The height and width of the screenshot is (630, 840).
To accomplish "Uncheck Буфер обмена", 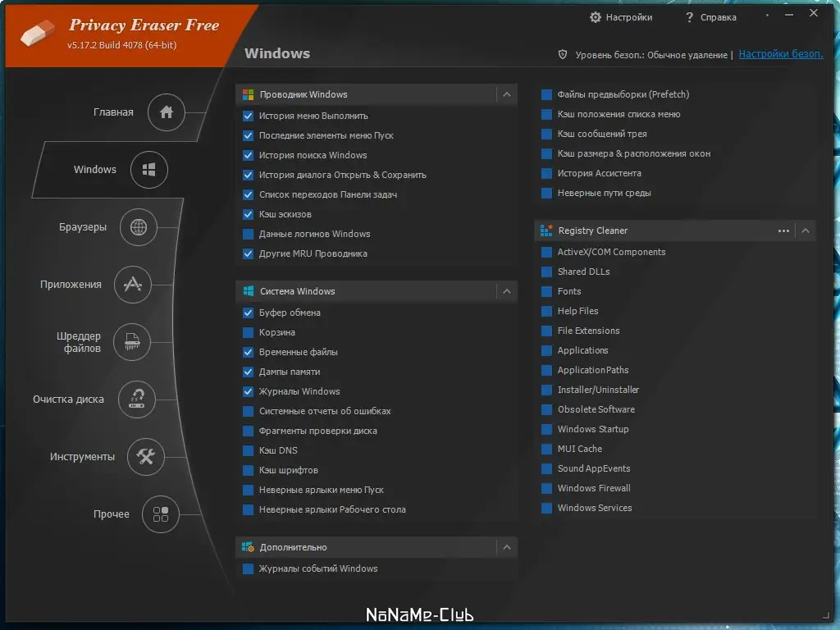I will [x=248, y=313].
